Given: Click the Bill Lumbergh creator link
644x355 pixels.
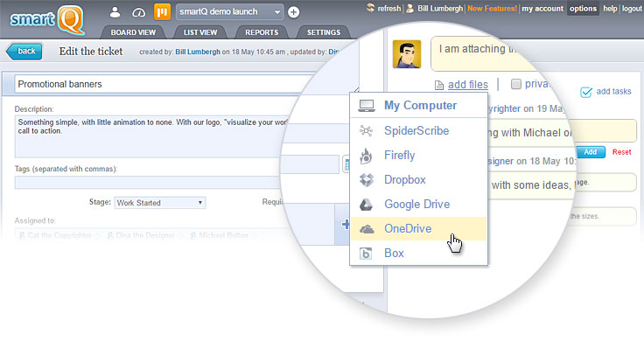Looking at the screenshot, I should [198, 52].
